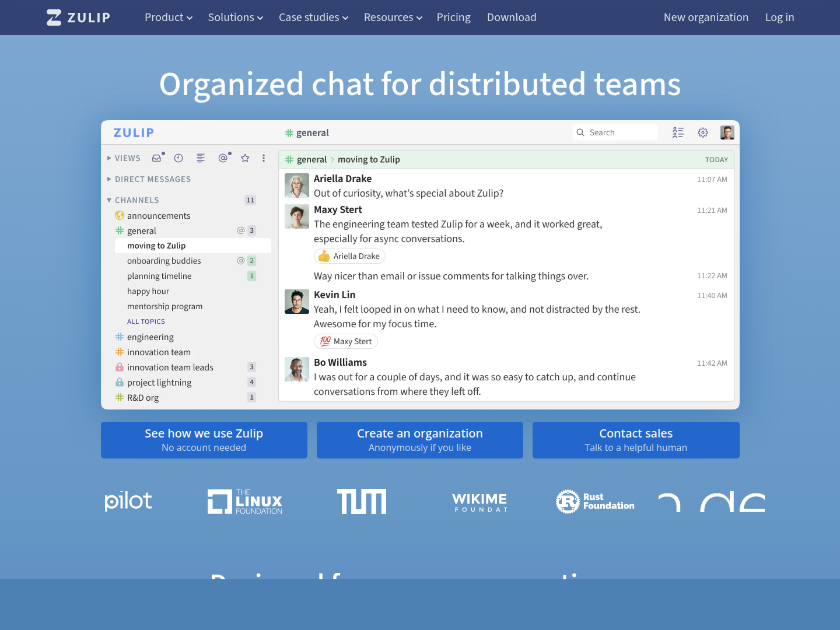
Task: Click the project lightning lock icon
Action: click(x=120, y=382)
